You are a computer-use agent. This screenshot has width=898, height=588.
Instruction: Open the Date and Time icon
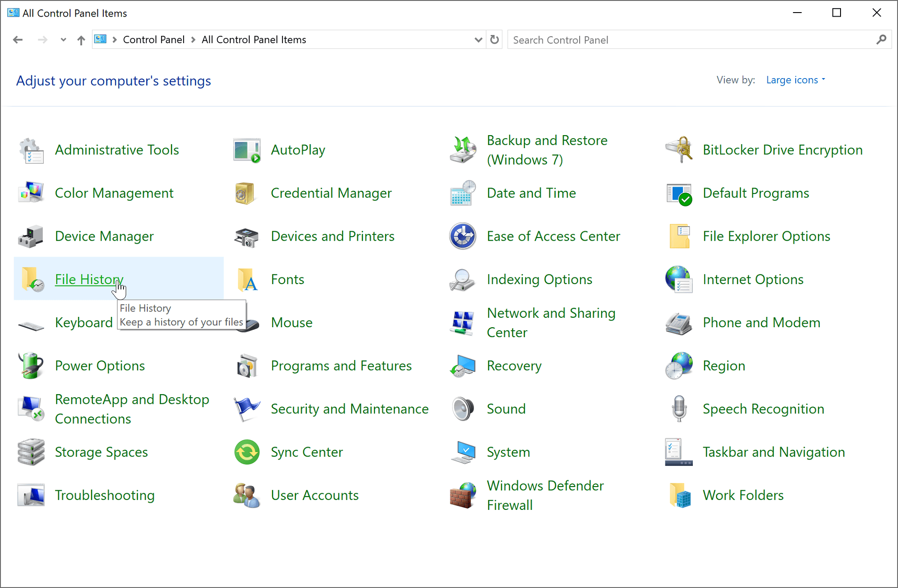click(x=463, y=193)
